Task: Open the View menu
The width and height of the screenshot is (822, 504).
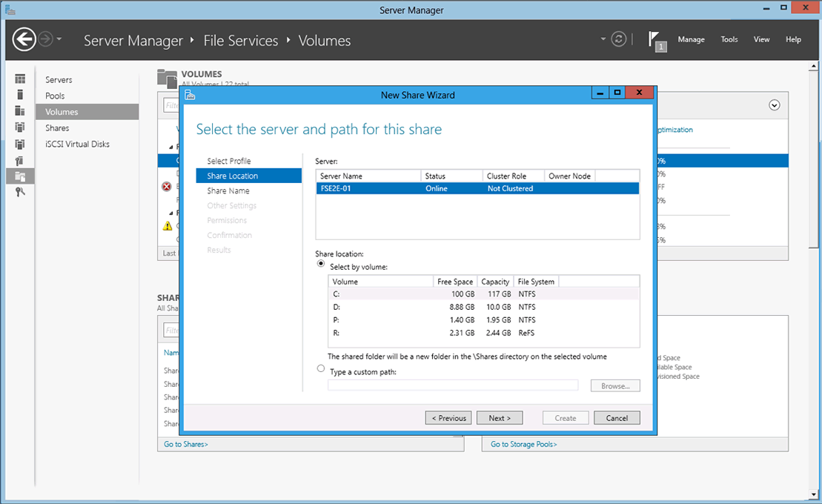Action: (x=761, y=39)
